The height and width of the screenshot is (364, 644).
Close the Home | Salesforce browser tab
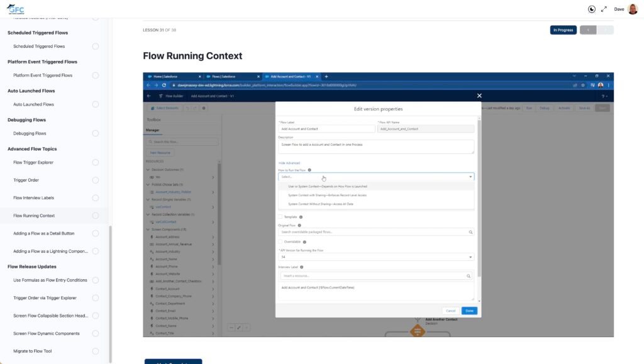coord(199,76)
